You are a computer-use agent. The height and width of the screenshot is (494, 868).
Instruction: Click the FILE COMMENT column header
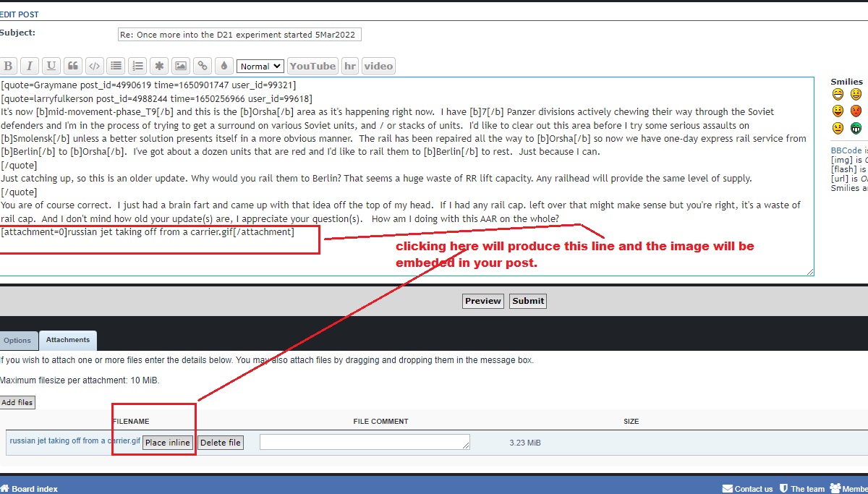click(x=380, y=421)
